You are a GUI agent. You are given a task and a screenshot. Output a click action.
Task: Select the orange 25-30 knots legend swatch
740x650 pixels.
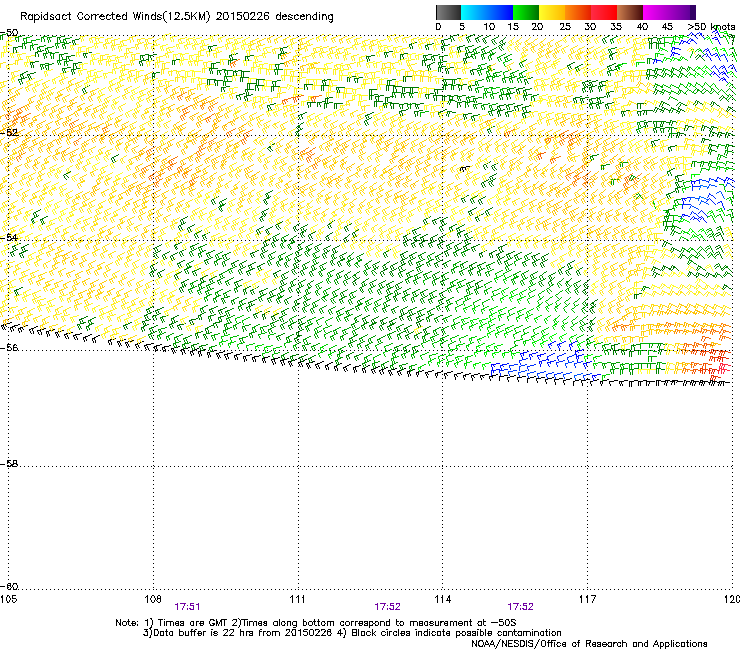(x=578, y=12)
